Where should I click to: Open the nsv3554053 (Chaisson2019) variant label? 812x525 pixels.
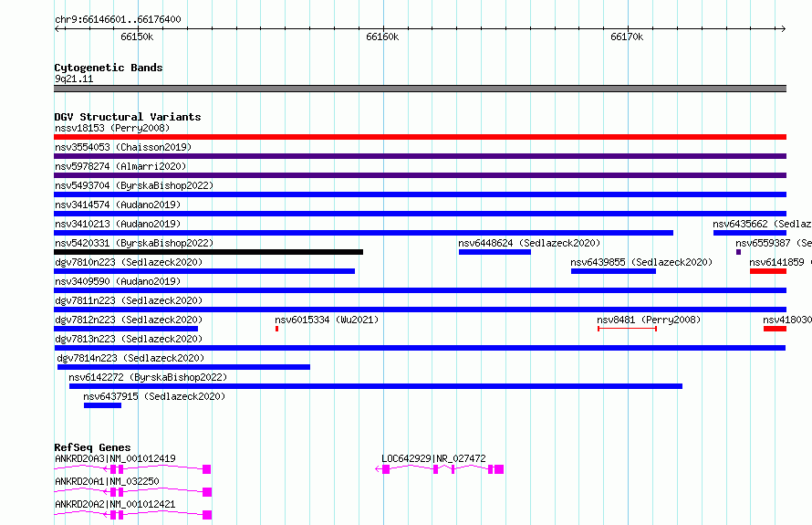[123, 147]
